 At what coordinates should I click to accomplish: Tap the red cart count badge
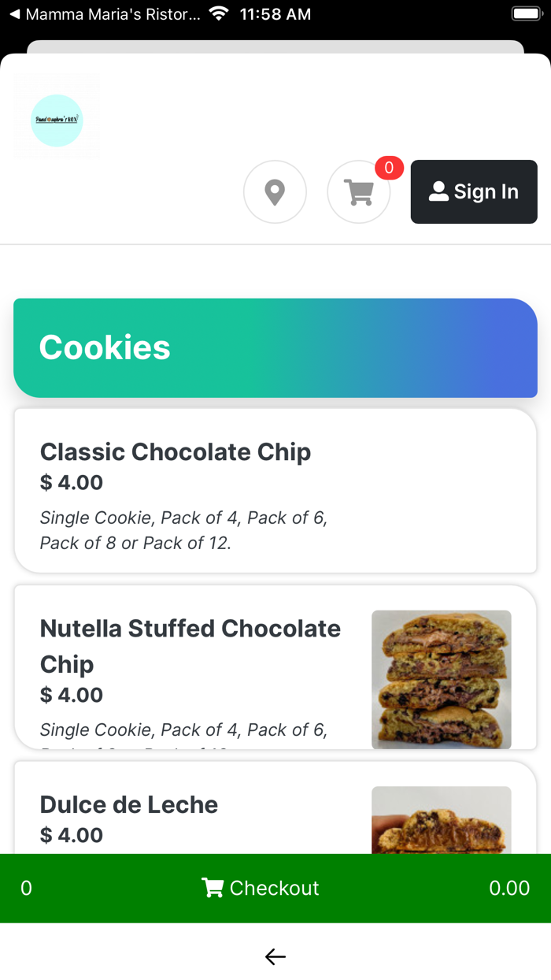[x=389, y=168]
